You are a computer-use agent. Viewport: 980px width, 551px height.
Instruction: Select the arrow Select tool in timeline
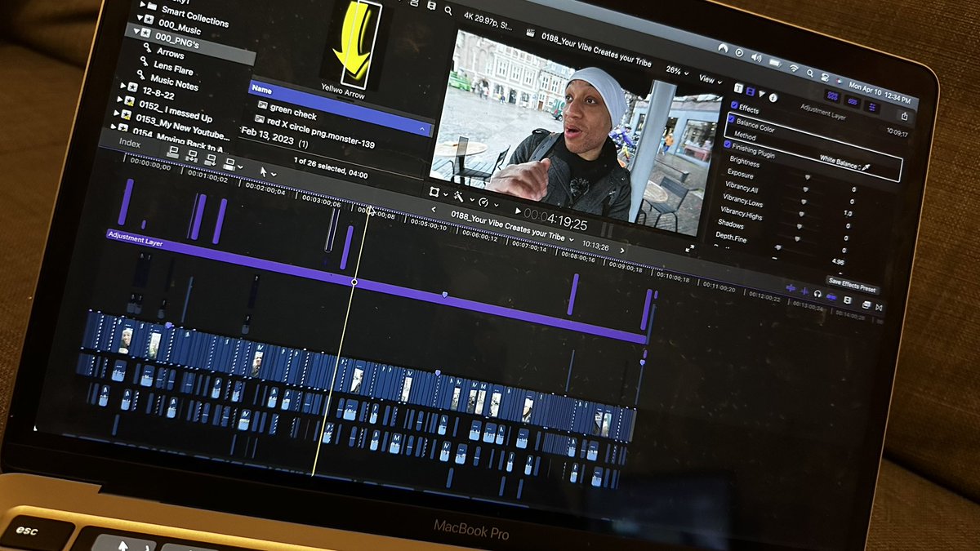(264, 171)
